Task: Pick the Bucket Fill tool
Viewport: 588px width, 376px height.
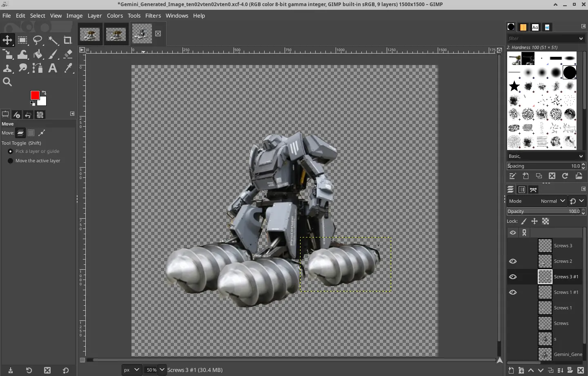Action: point(38,54)
